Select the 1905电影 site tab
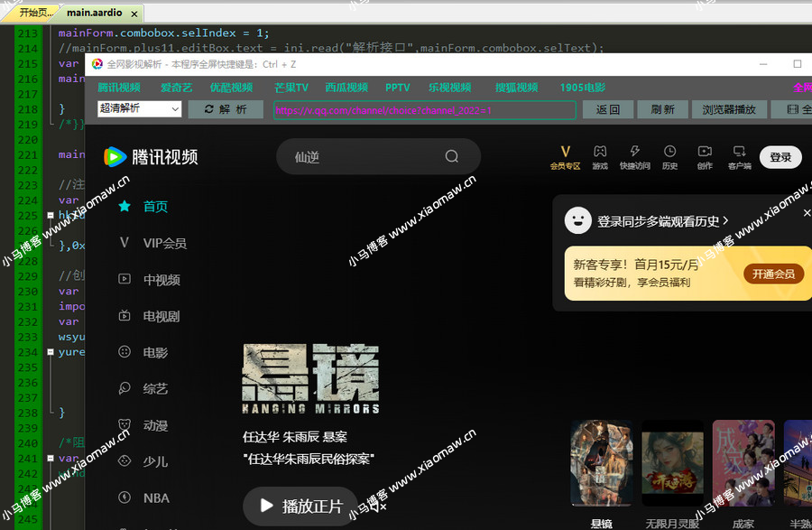The height and width of the screenshot is (530, 812). (583, 88)
